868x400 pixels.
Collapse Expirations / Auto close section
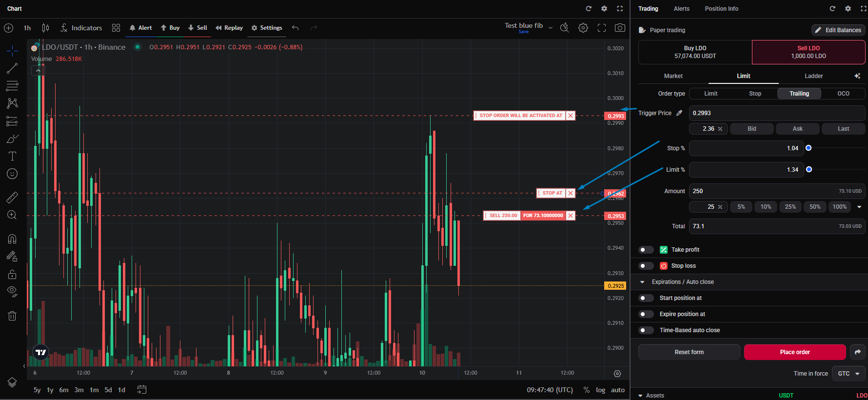coord(642,282)
